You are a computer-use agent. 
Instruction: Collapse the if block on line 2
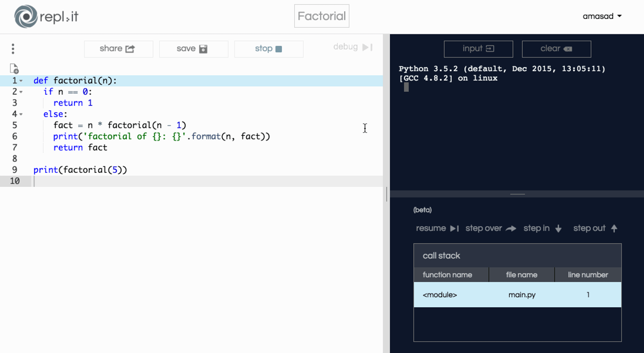click(21, 92)
